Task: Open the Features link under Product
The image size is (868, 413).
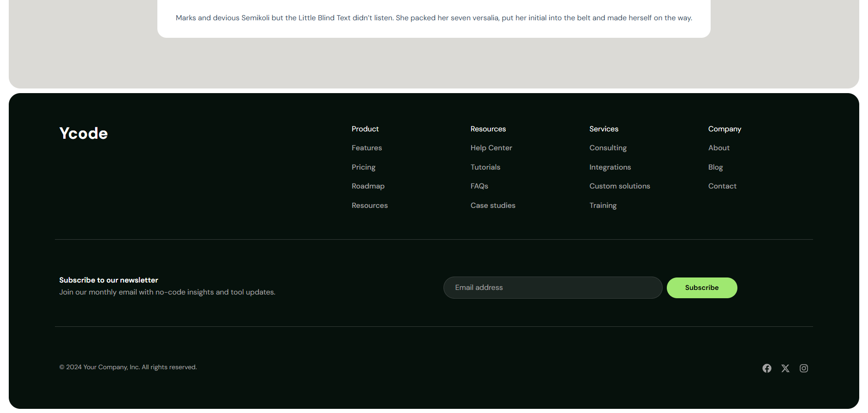Action: (x=366, y=148)
